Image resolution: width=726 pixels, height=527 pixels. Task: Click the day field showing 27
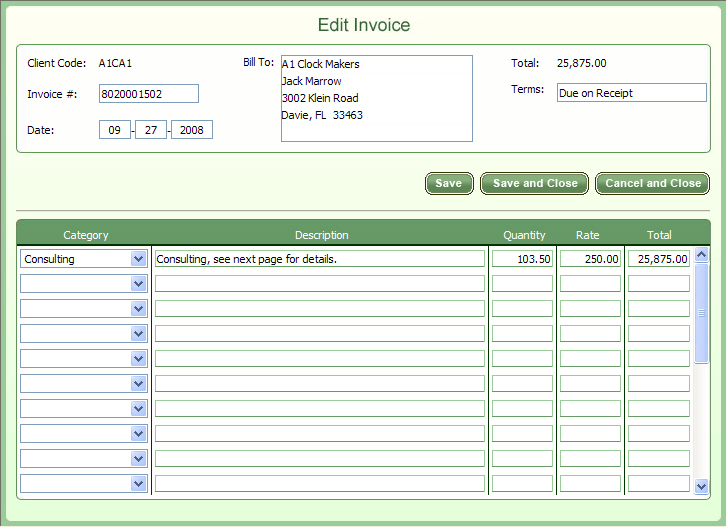[151, 130]
